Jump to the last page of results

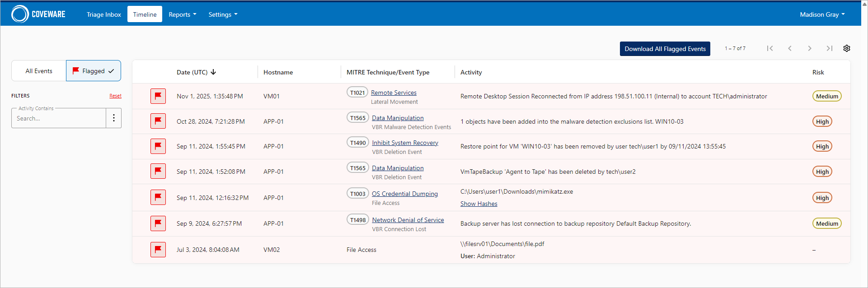(830, 48)
